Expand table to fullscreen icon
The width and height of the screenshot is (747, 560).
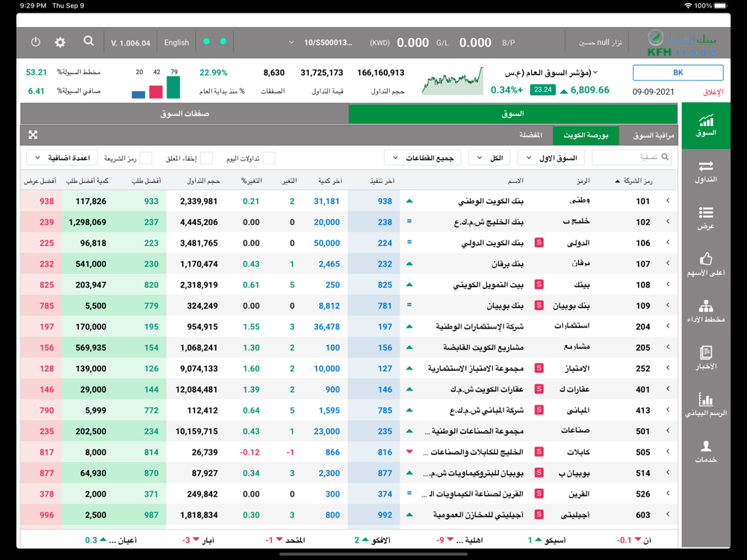[33, 134]
